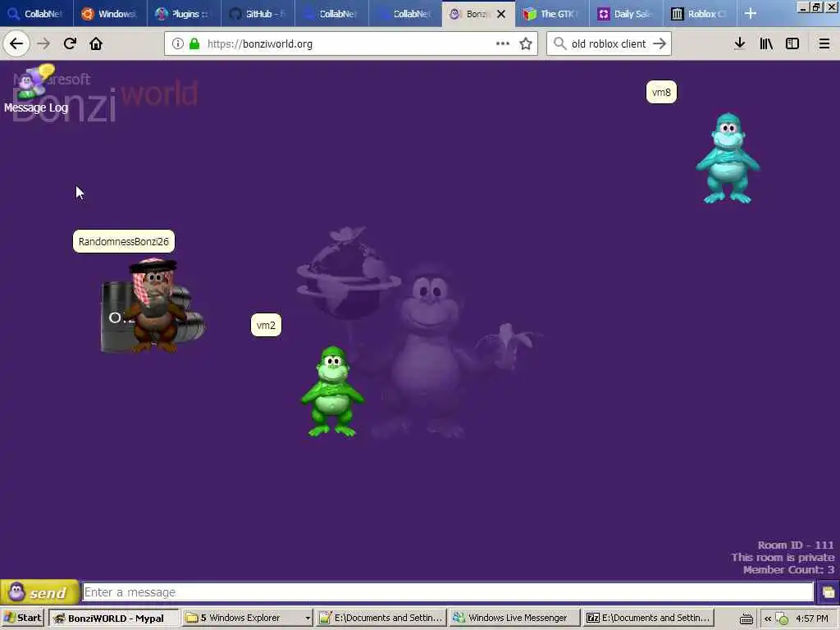Select the vm8 name label
This screenshot has width=840, height=630.
[661, 92]
